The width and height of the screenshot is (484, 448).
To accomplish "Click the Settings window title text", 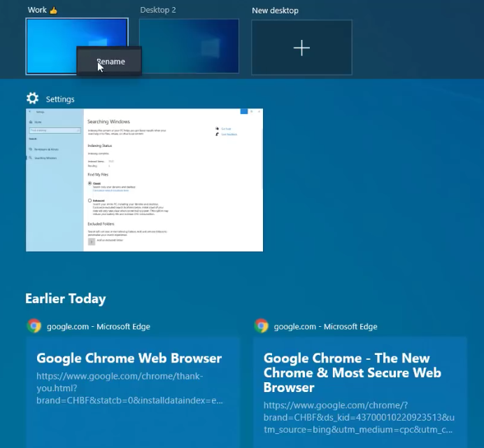I will (x=60, y=99).
